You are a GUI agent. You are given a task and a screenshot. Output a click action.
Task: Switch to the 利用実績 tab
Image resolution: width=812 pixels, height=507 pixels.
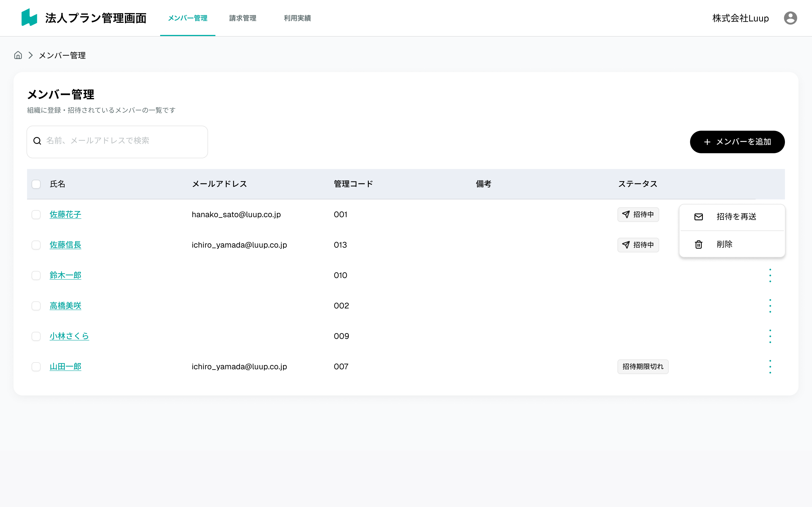(x=297, y=18)
